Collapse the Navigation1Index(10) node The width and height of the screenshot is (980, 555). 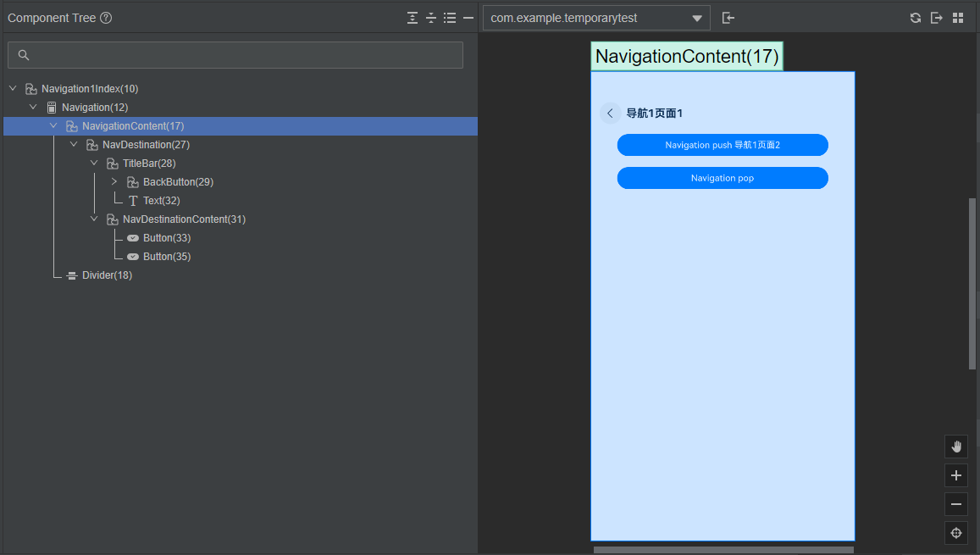click(x=13, y=89)
